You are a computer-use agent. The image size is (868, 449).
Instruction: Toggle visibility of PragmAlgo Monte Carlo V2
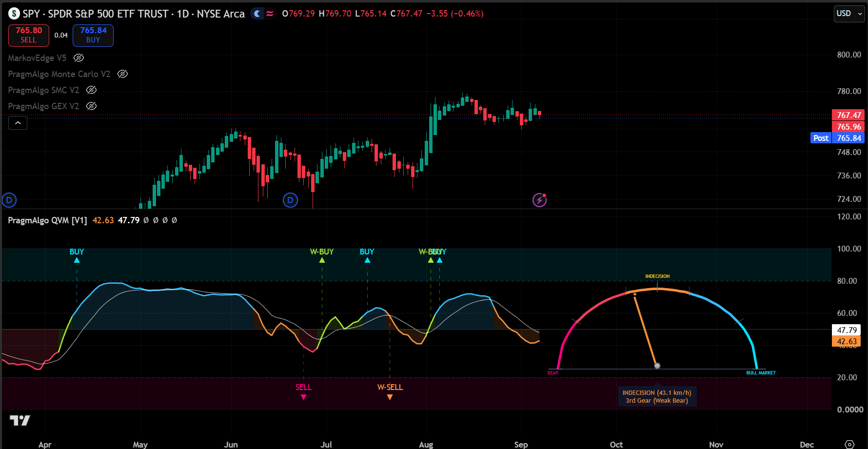pos(122,74)
